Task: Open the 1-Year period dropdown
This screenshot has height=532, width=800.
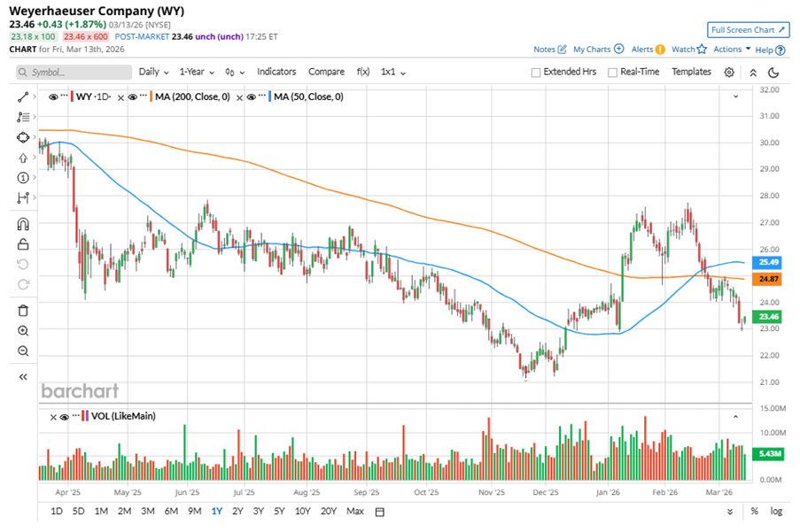Action: tap(197, 72)
